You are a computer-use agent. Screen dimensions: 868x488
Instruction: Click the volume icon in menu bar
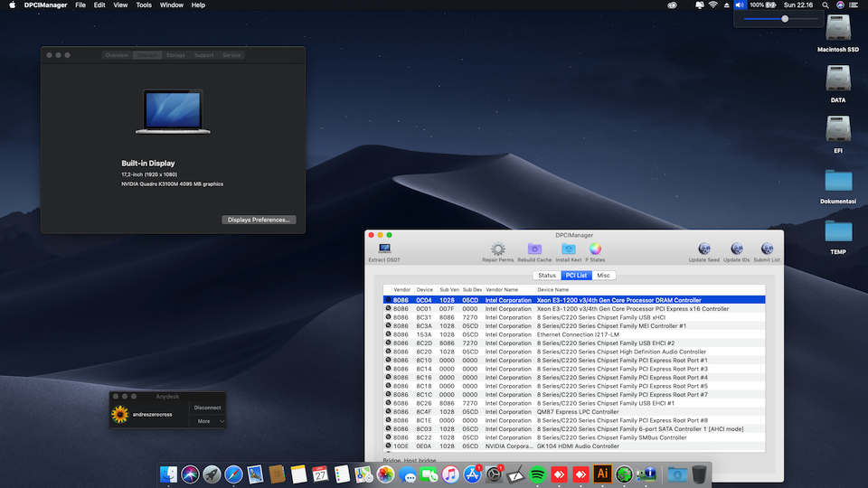740,5
